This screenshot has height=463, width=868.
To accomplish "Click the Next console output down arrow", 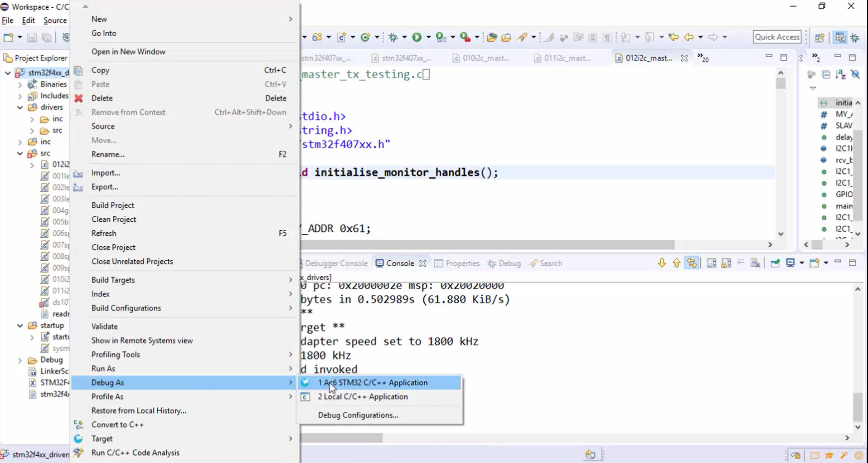I will pos(662,263).
